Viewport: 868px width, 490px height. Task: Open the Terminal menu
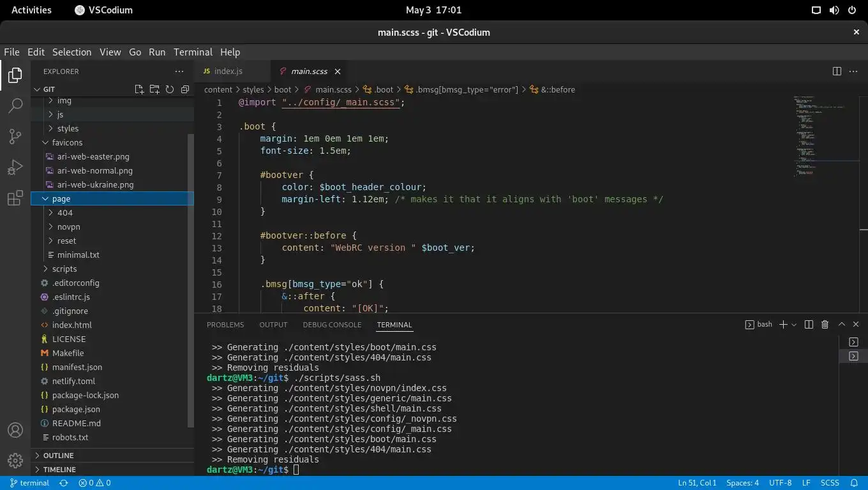tap(193, 52)
